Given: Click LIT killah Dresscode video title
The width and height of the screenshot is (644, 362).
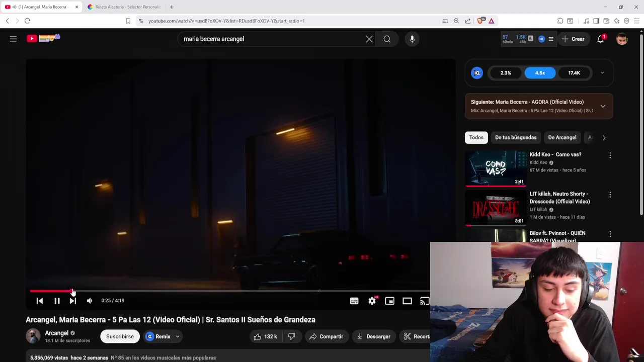Looking at the screenshot, I should [559, 198].
